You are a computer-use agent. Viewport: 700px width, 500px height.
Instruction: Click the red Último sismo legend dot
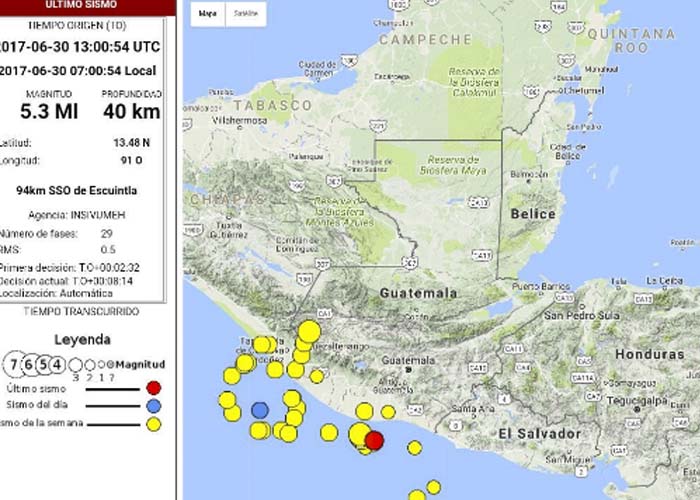point(153,388)
